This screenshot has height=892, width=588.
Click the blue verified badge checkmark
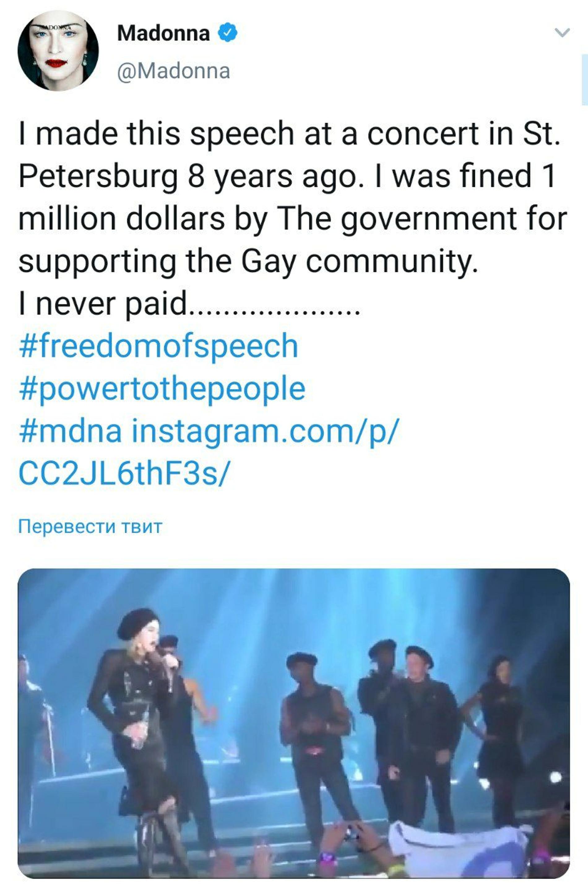tap(228, 33)
